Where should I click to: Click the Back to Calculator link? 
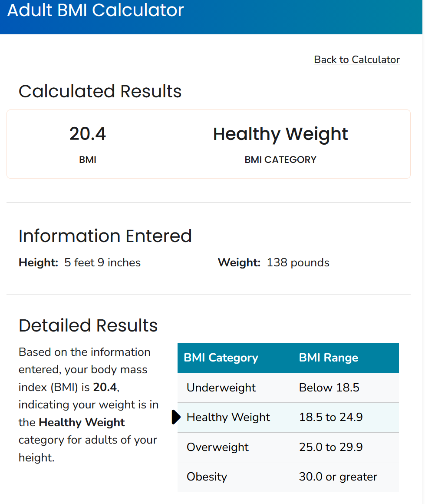coord(356,60)
